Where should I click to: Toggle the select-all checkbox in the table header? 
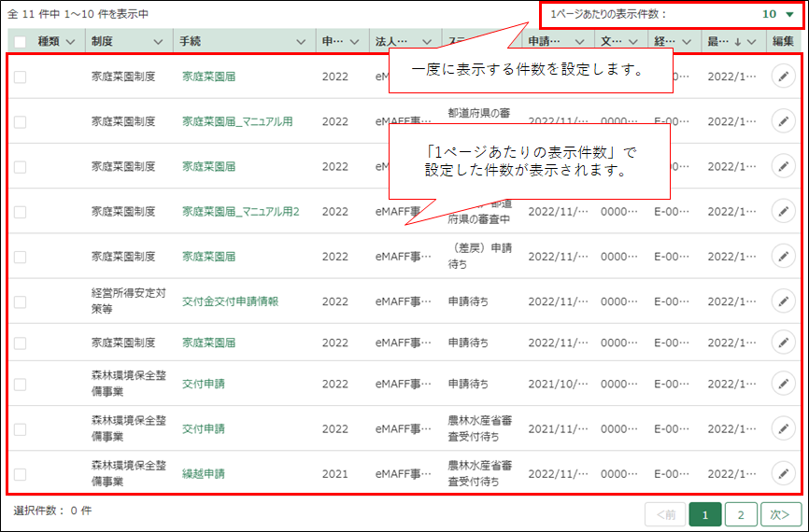point(21,42)
